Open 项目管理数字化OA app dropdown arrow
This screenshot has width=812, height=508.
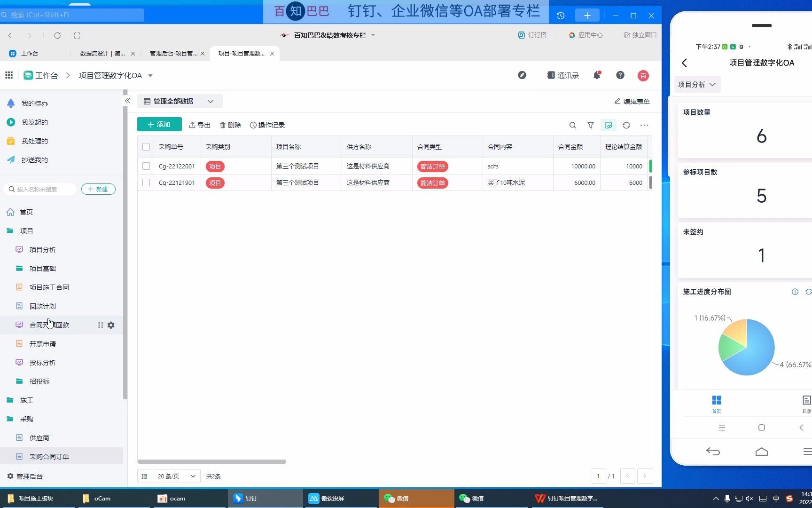coord(150,75)
